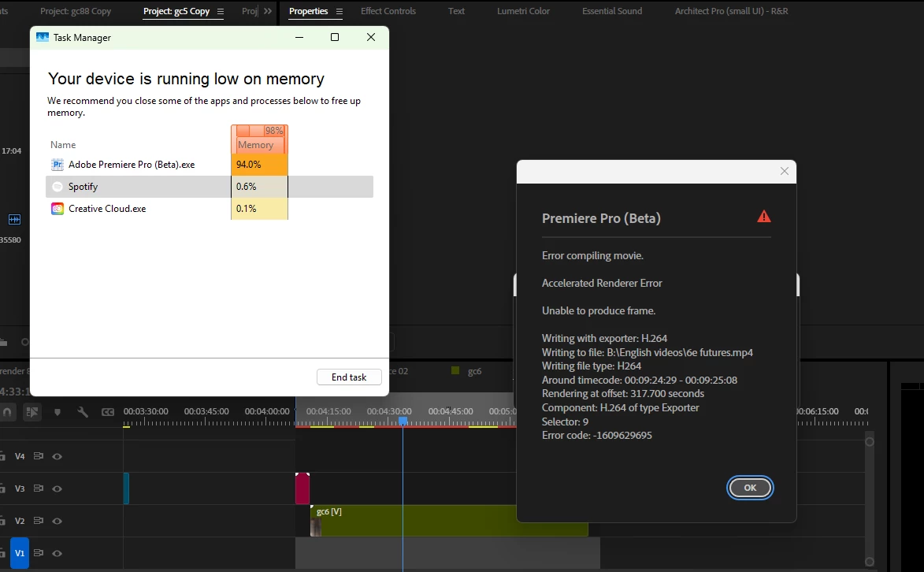
Task: Open the Text panel tab
Action: coord(456,11)
